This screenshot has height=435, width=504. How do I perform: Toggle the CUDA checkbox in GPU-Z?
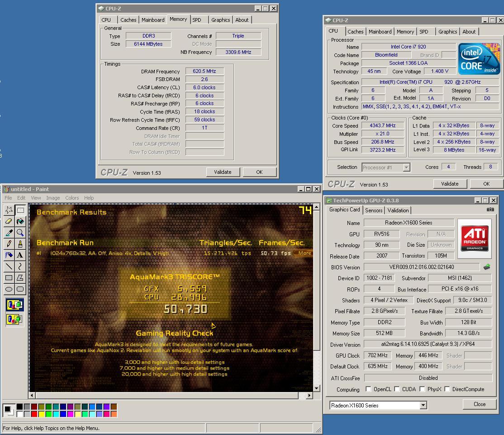tap(397, 389)
